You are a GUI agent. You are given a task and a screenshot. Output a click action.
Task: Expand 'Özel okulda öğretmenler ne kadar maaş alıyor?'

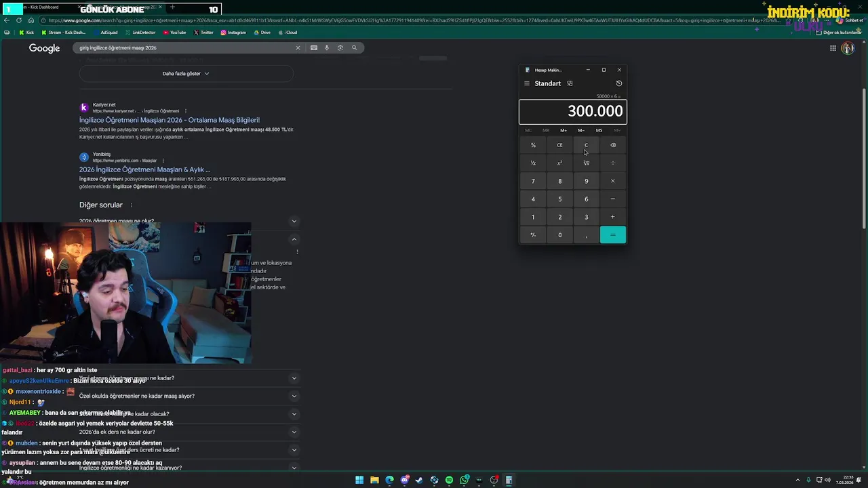coord(294,396)
